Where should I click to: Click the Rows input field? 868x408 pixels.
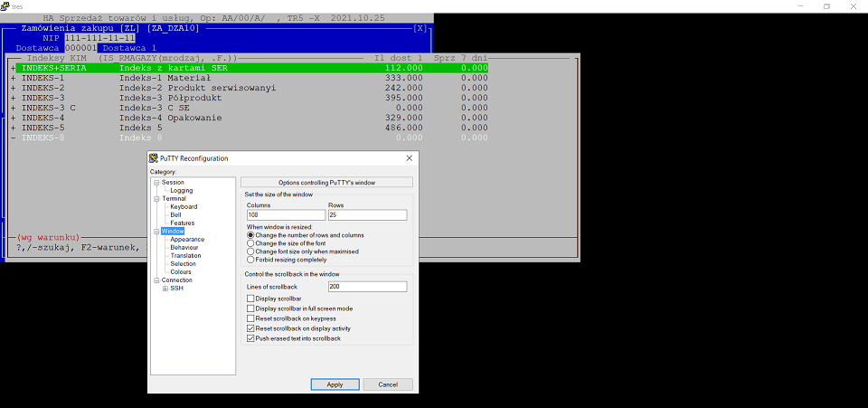click(x=368, y=214)
